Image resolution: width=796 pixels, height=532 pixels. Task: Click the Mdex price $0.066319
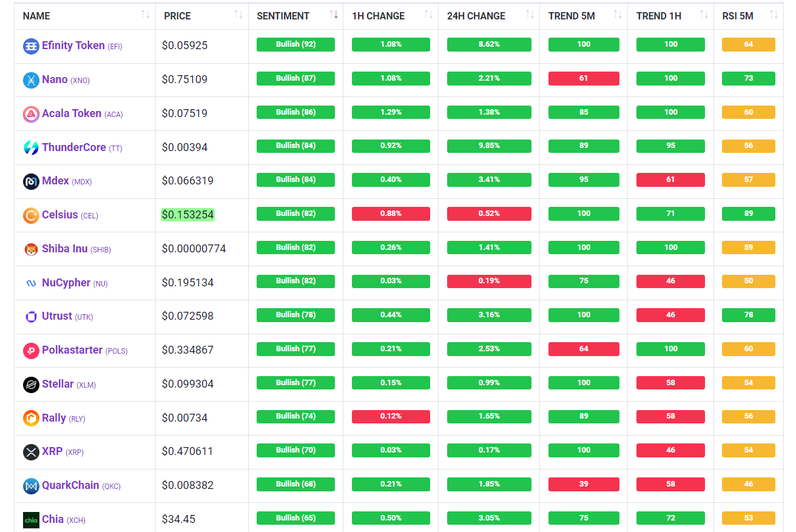[187, 181]
